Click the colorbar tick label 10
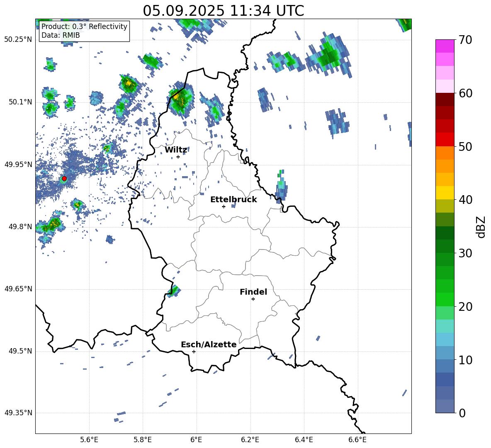The height and width of the screenshot is (448, 491). tap(465, 360)
